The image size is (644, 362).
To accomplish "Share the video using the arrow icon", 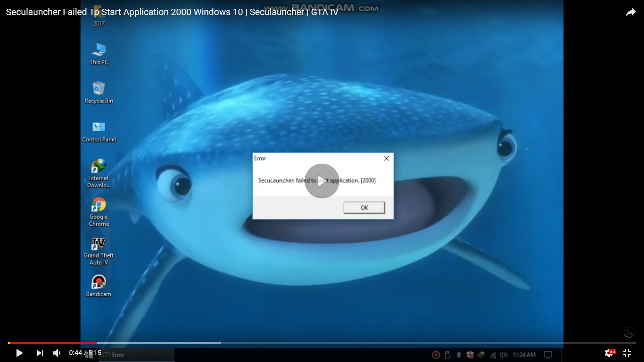I will [x=631, y=12].
